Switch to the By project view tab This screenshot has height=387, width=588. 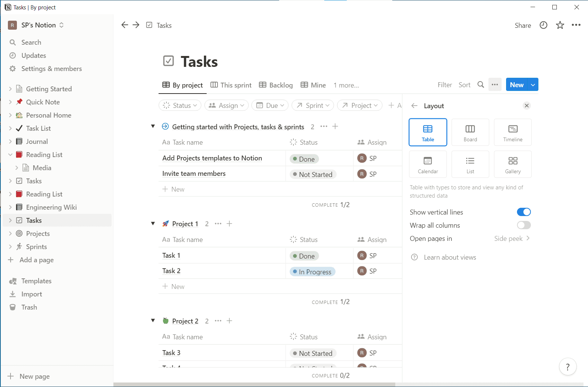click(x=183, y=85)
